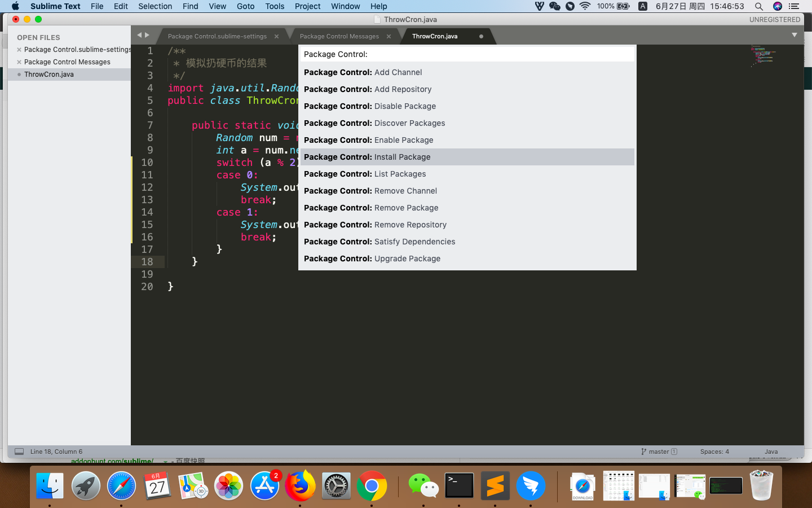812x508 pixels.
Task: Open Finder from the Dock
Action: click(50, 485)
